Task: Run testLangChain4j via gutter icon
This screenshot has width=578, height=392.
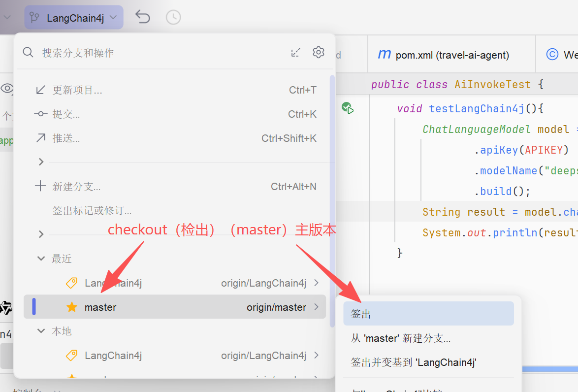Action: click(347, 108)
